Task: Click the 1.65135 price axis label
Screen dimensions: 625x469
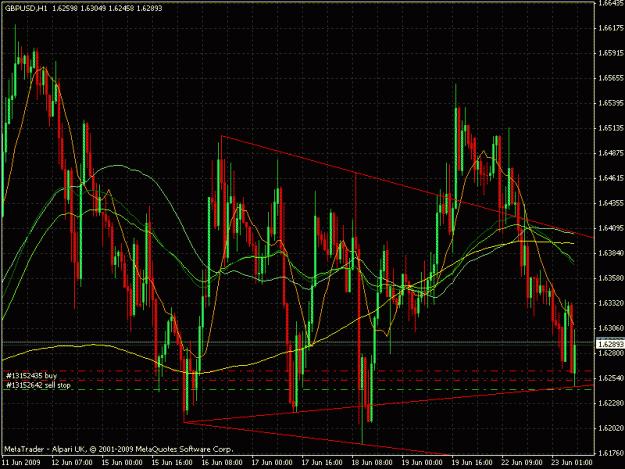Action: pos(611,128)
